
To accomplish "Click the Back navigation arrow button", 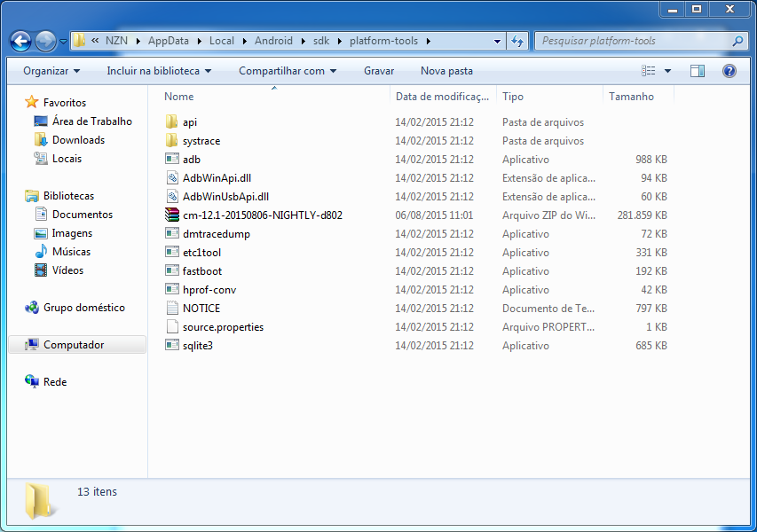I will [x=20, y=41].
